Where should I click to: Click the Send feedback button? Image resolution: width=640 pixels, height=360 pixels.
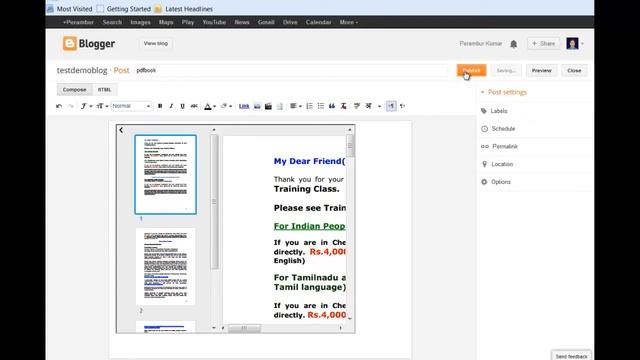[571, 356]
